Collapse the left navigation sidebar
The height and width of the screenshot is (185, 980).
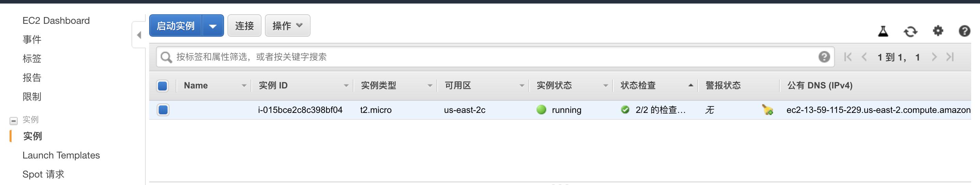[x=139, y=35]
